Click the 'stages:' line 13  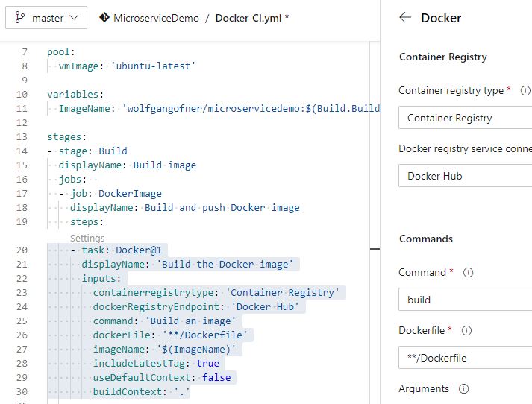(67, 137)
